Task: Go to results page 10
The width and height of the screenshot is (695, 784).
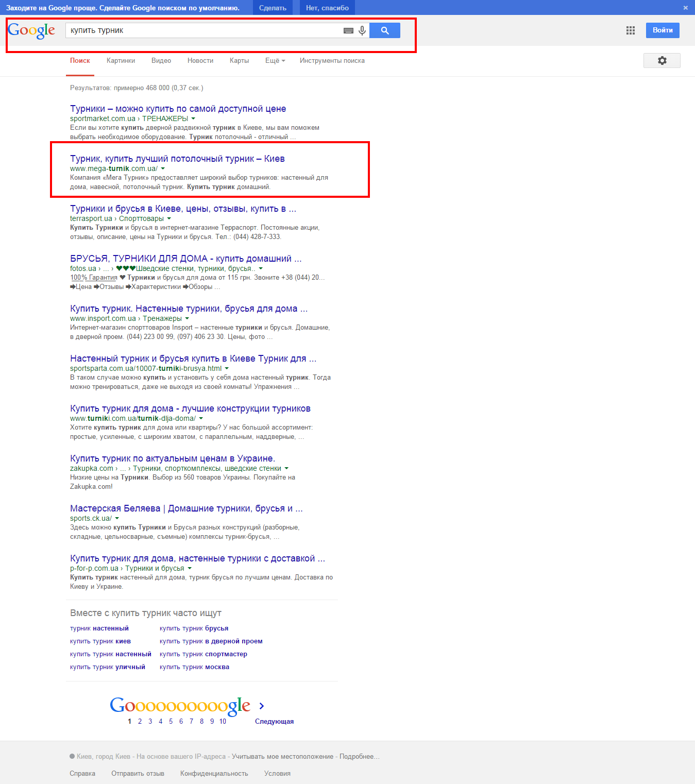Action: coord(223,721)
